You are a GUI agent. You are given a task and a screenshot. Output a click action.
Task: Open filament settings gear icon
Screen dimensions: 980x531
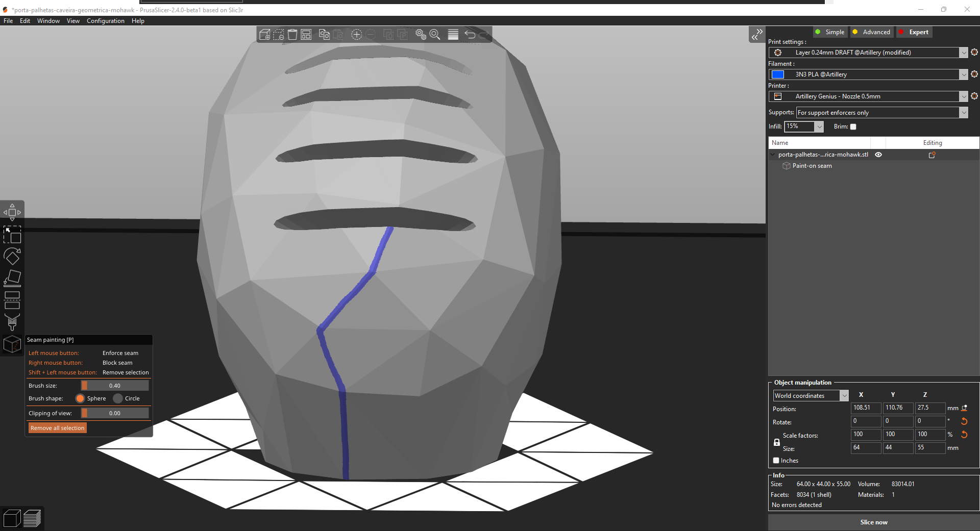[974, 74]
